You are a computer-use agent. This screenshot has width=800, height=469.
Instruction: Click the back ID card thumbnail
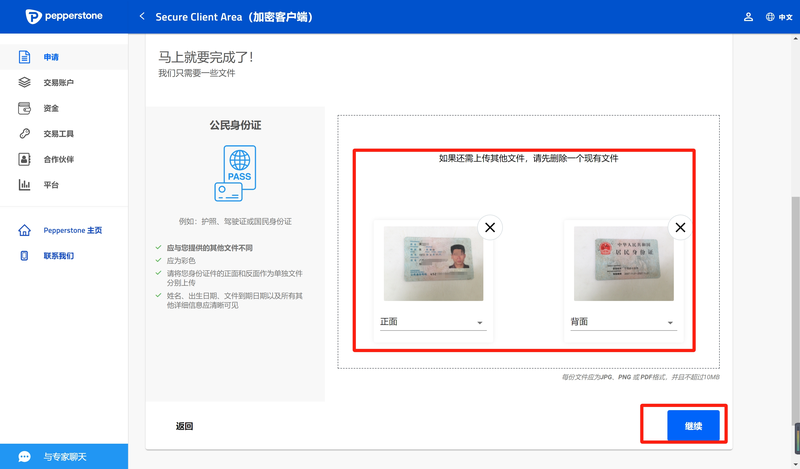[623, 263]
